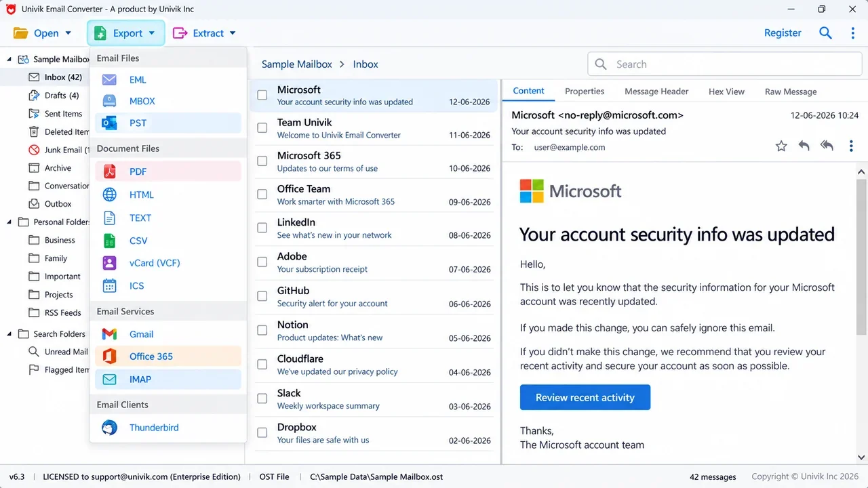This screenshot has height=488, width=868.
Task: Click the Flagged Items flag icon
Action: tap(33, 370)
